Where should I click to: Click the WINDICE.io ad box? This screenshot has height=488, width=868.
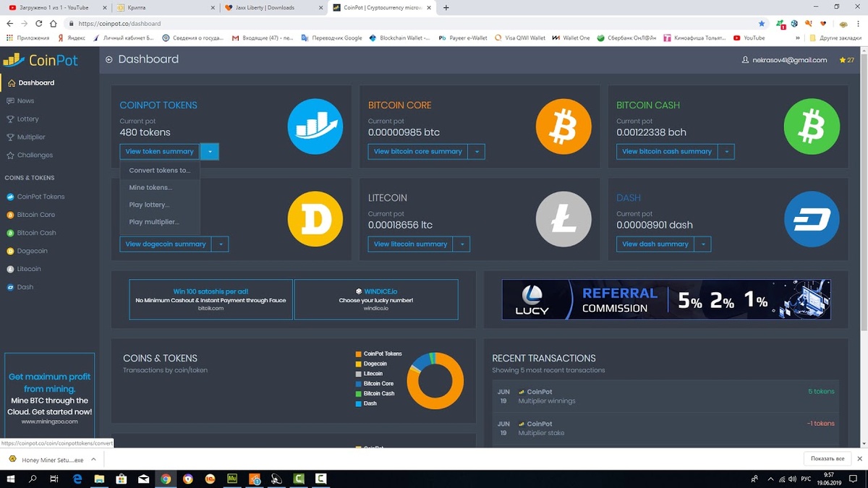[376, 299]
